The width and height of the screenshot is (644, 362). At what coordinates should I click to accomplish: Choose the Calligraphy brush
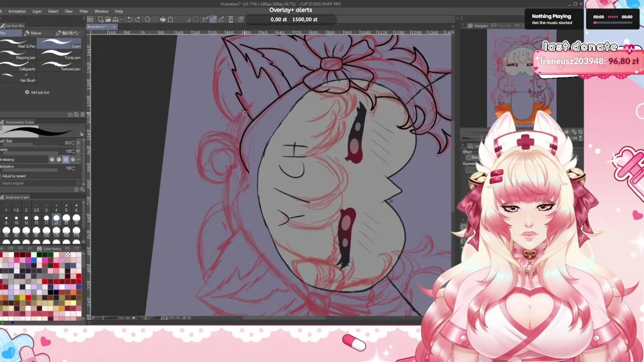point(19,66)
